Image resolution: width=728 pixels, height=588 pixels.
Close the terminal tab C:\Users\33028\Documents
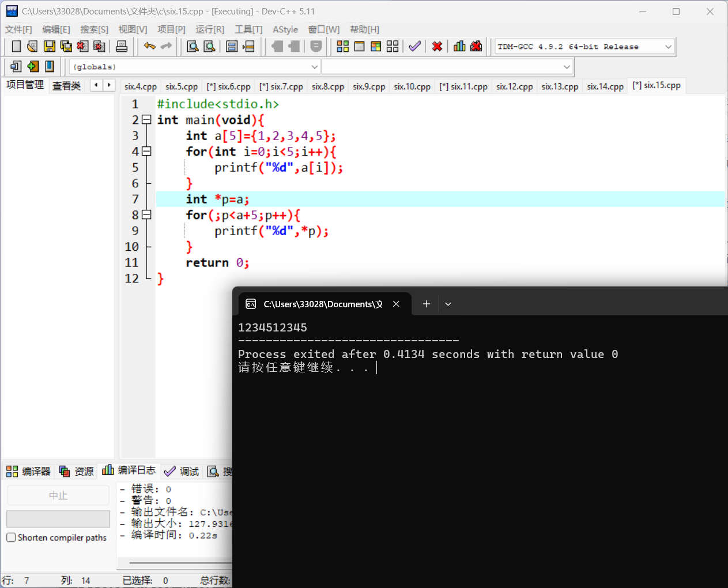click(396, 304)
